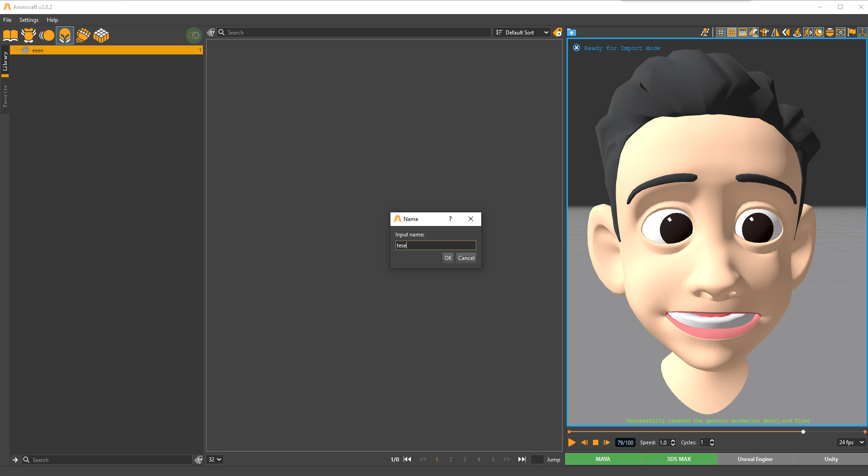Image resolution: width=868 pixels, height=476 pixels.
Task: Go to the last page
Action: tap(522, 459)
